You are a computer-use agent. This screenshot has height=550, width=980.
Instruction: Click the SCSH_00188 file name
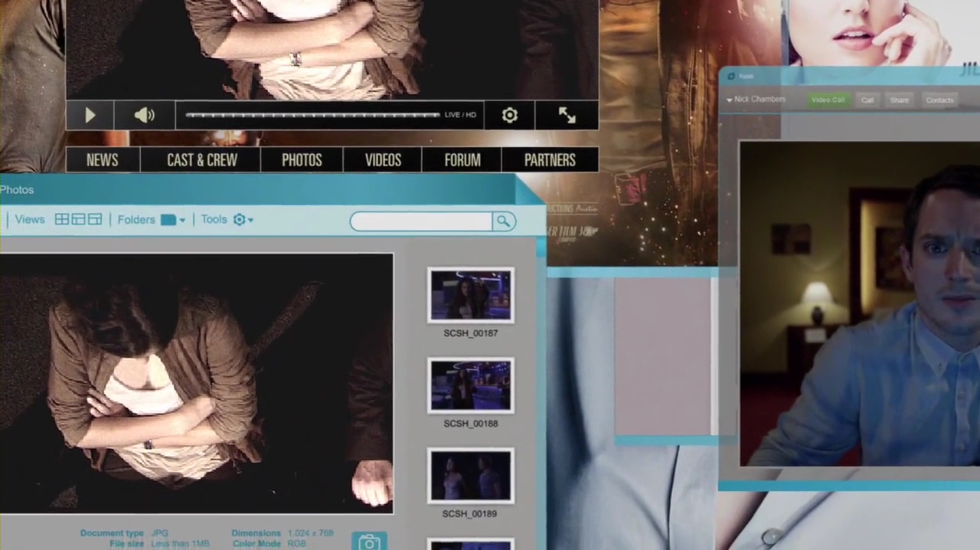click(x=471, y=424)
